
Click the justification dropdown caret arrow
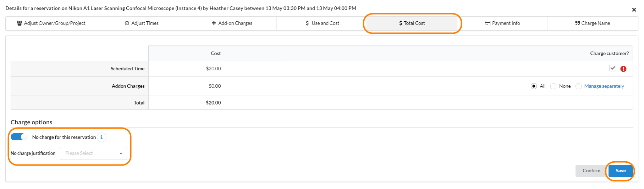tap(121, 153)
